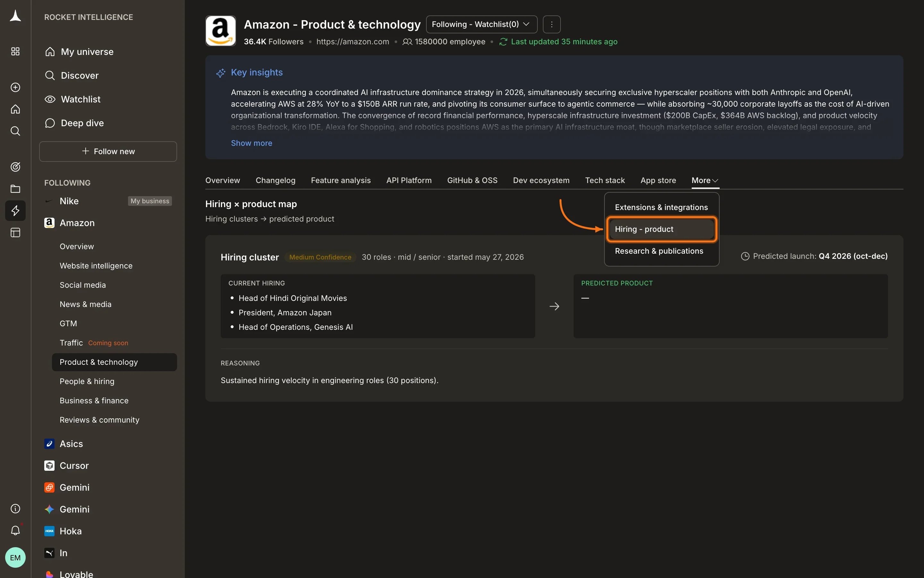Click the Asics icon in Following list

click(x=49, y=444)
